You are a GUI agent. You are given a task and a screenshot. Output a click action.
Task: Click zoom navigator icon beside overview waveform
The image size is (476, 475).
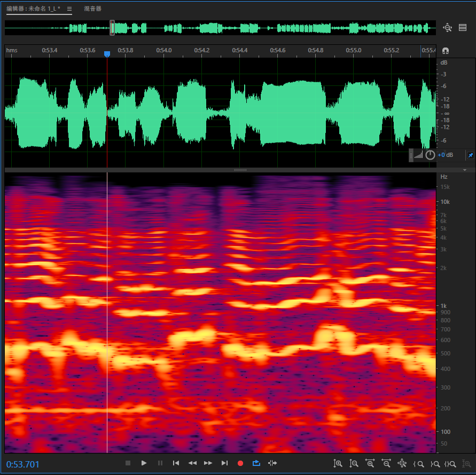coord(448,28)
